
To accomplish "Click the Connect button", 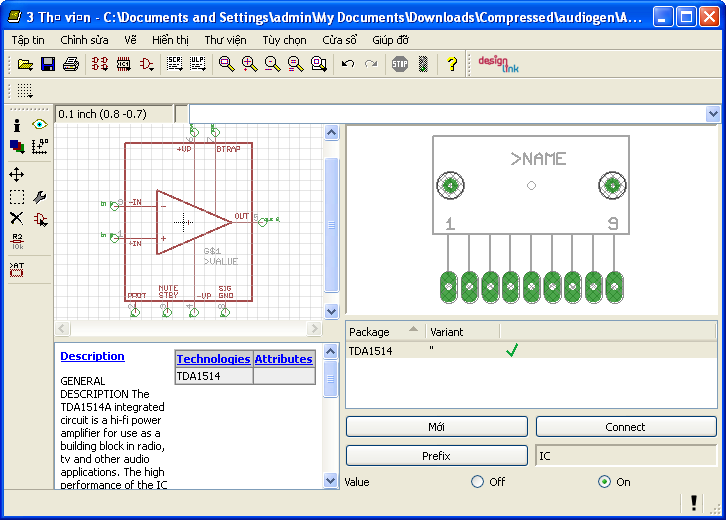I will (x=625, y=427).
